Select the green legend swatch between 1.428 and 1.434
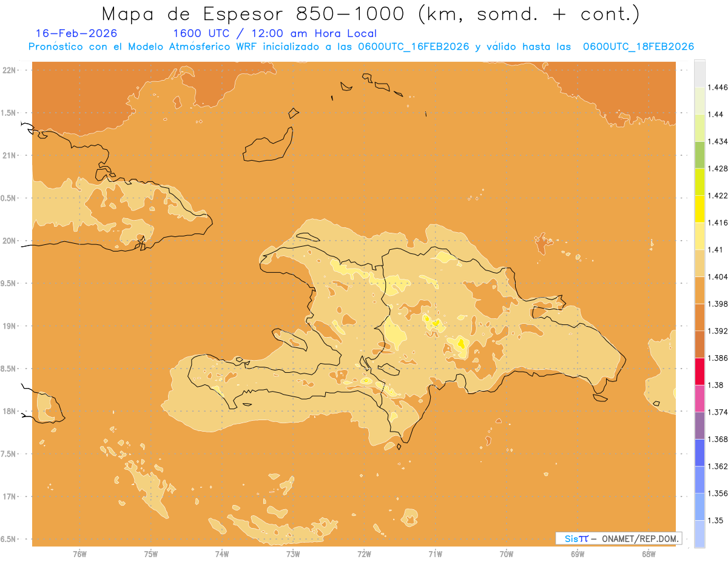 pos(699,155)
